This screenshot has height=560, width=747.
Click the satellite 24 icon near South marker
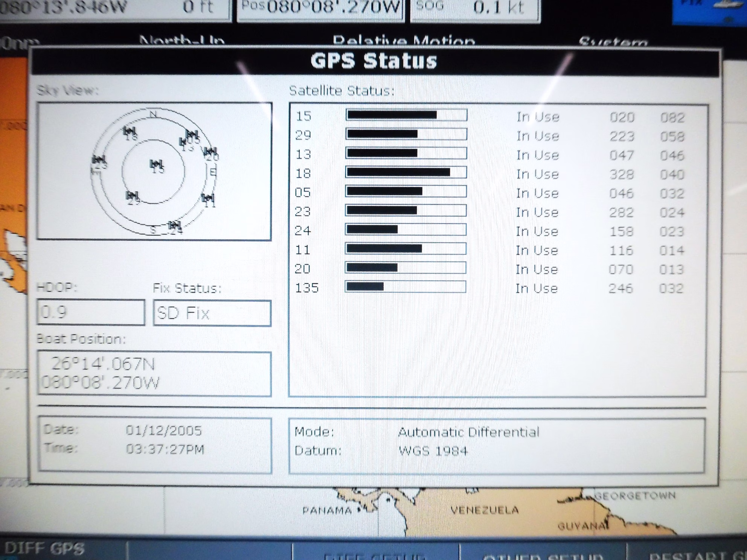174,225
